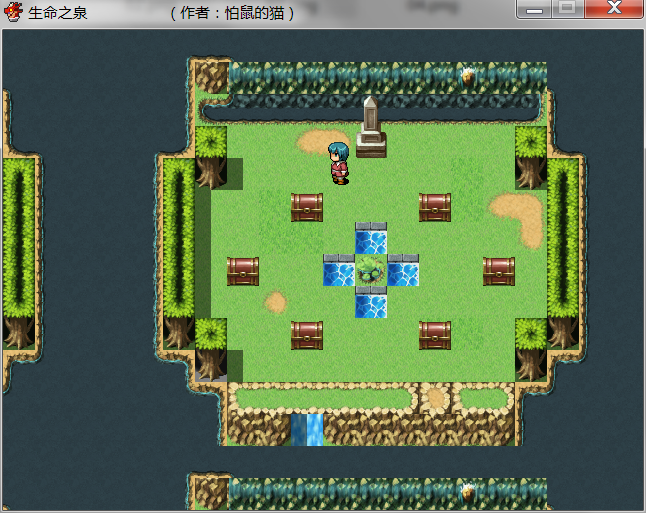Click the stone obelisk monument
The width and height of the screenshot is (646, 513).
point(371,127)
